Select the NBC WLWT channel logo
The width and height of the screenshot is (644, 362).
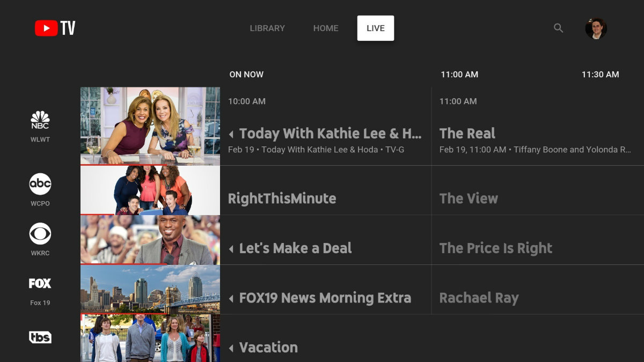coord(40,120)
